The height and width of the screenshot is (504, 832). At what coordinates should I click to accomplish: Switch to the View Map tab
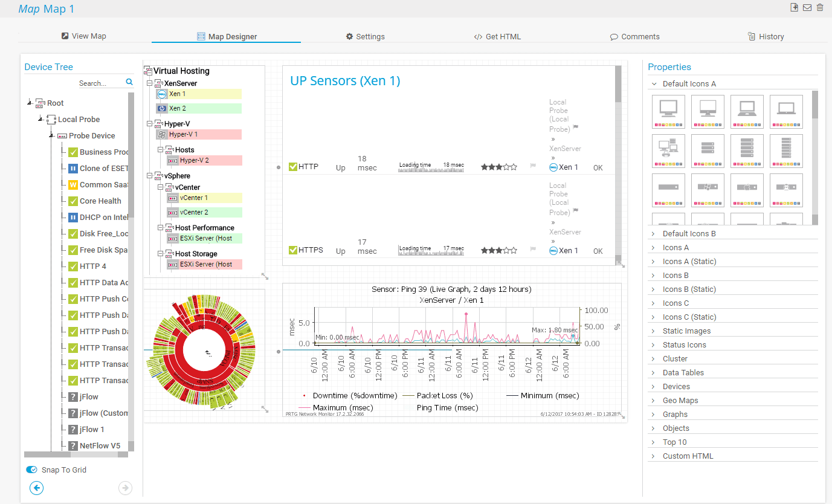click(83, 36)
